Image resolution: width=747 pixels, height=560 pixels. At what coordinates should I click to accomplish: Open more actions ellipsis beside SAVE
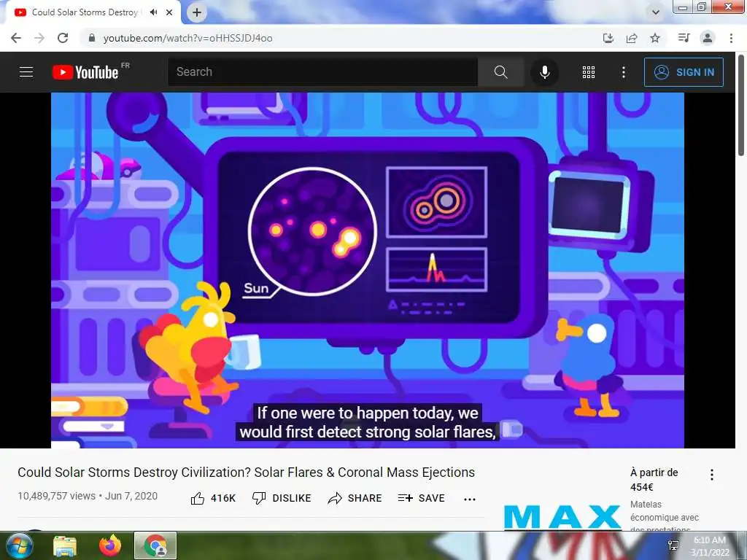[470, 499]
